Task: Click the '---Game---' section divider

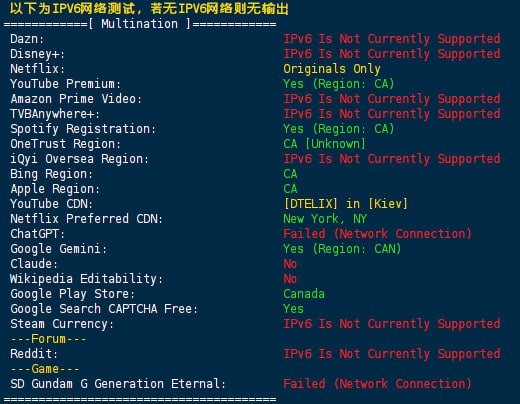Action: [x=45, y=369]
